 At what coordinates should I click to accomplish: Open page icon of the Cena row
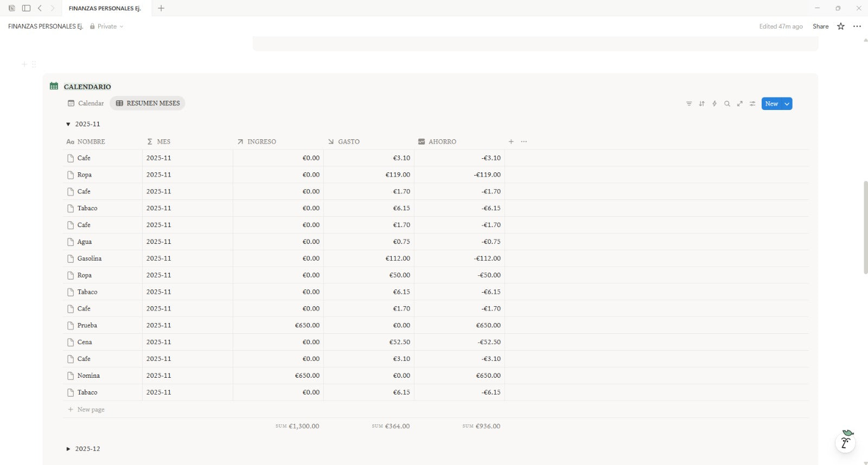point(71,343)
